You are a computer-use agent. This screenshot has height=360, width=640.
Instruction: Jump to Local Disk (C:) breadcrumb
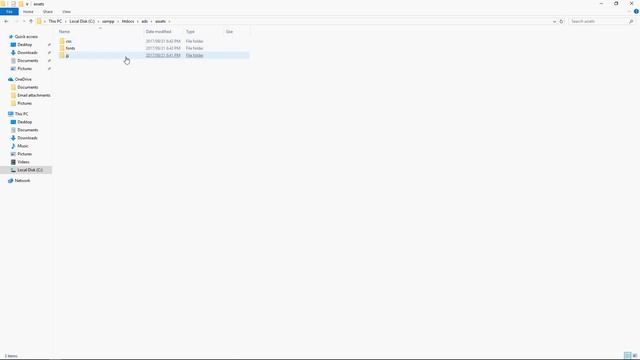[82, 21]
